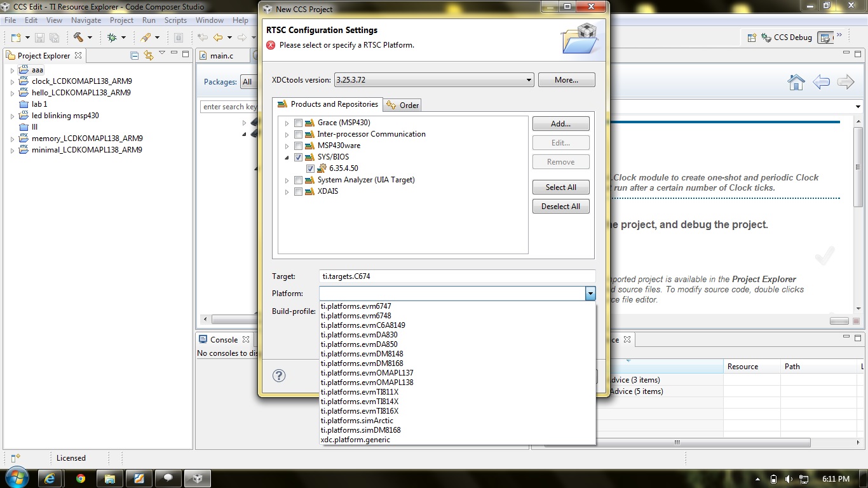Expand the XDAIS tree node
868x488 pixels.
coord(287,191)
